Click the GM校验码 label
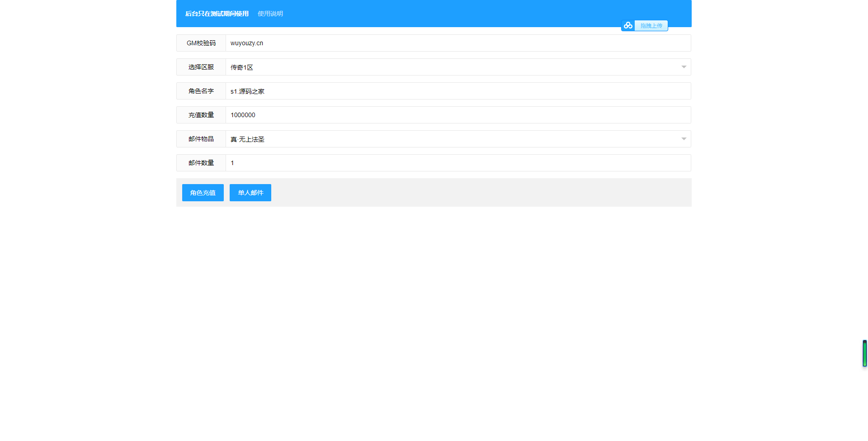 coord(201,43)
